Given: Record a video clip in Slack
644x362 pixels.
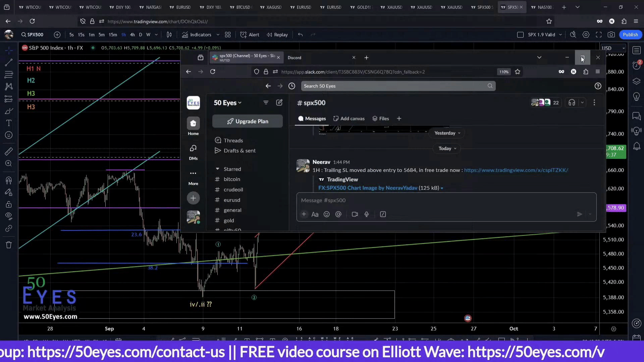Looking at the screenshot, I should 355,214.
